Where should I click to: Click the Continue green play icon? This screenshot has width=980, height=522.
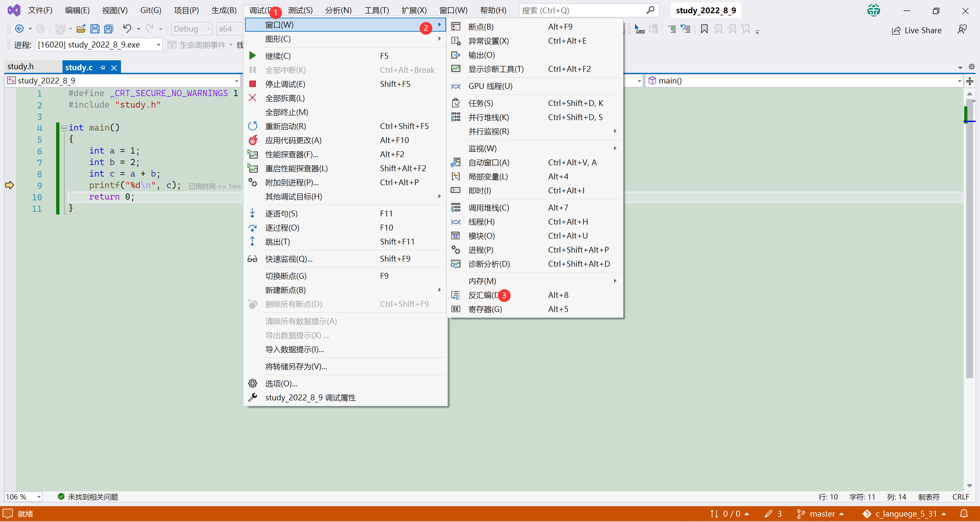[252, 56]
